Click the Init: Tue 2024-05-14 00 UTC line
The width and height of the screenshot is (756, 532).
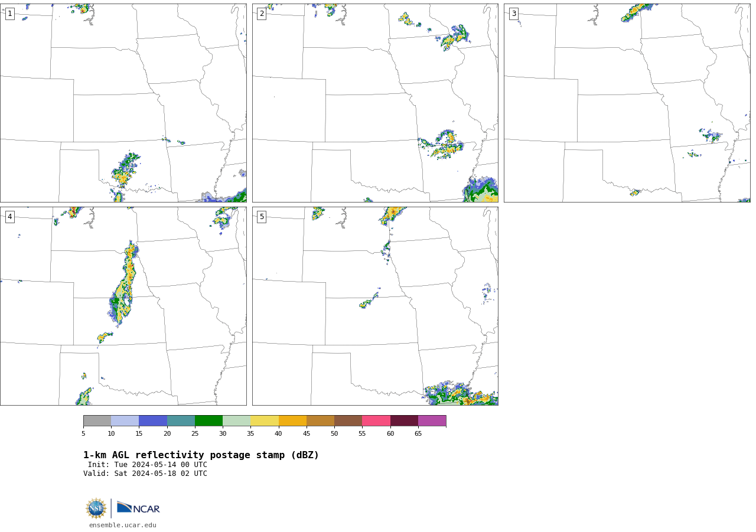click(148, 465)
